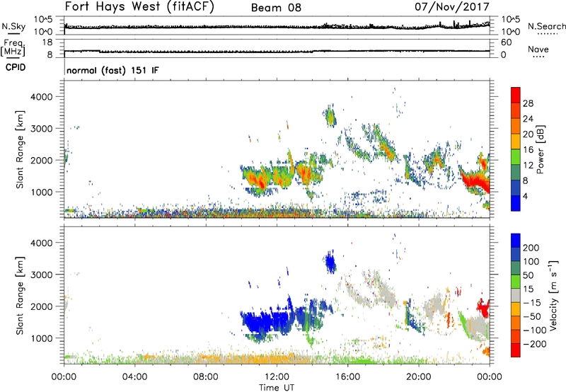Click the 'Nave' legend label
Viewport: 566px width, 392px height.
point(538,50)
